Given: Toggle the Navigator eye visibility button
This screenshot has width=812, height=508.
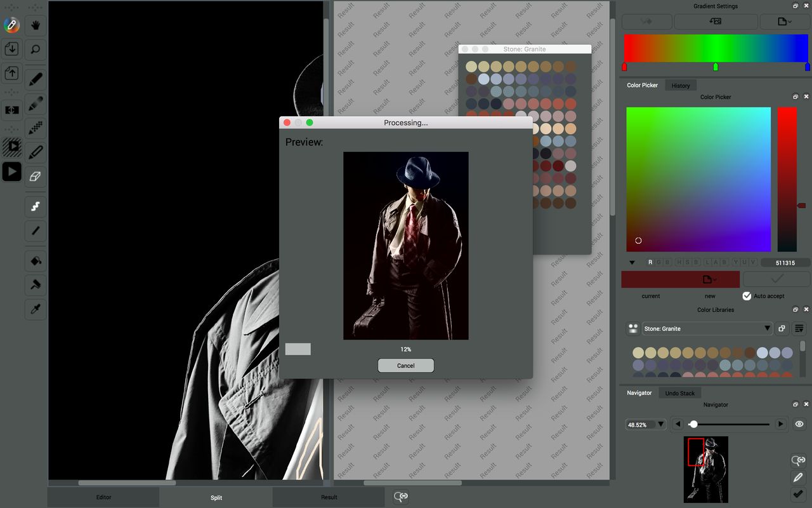Looking at the screenshot, I should [x=799, y=424].
